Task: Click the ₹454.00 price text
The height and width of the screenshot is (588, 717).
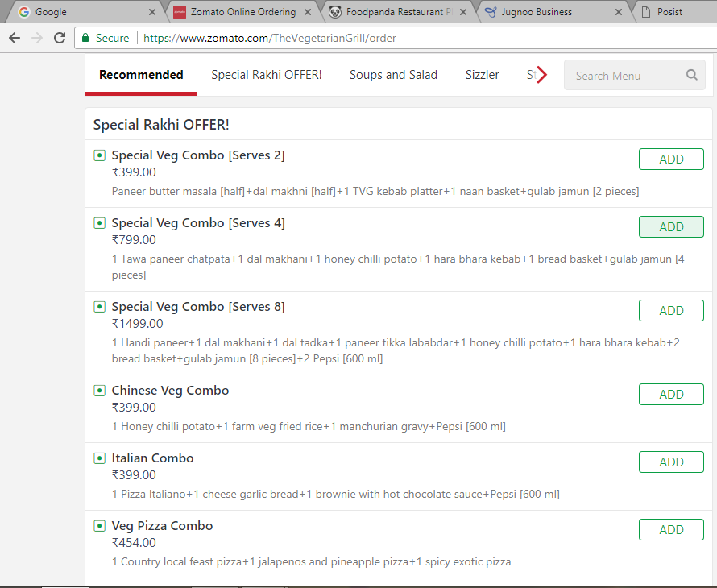Action: 134,543
